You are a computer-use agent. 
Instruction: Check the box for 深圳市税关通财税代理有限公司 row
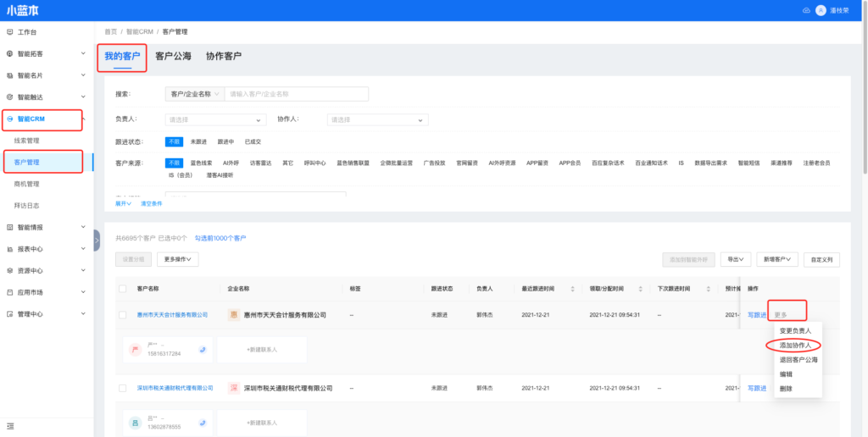[x=123, y=388]
